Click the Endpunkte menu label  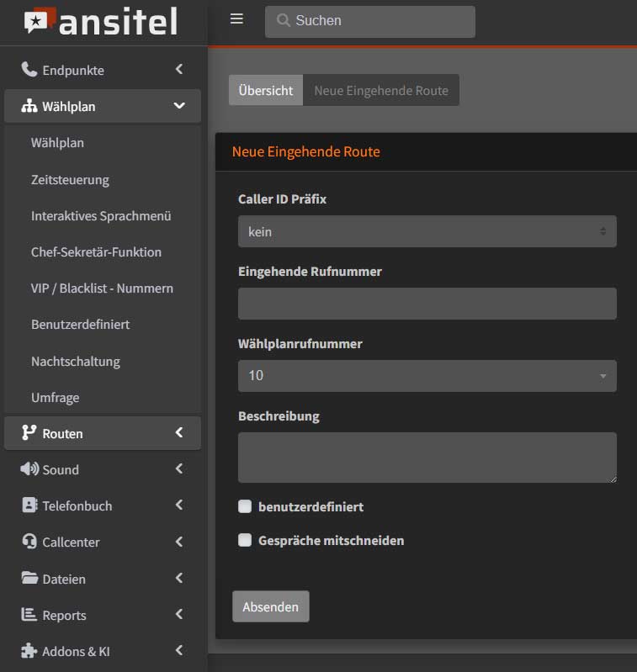coord(73,71)
